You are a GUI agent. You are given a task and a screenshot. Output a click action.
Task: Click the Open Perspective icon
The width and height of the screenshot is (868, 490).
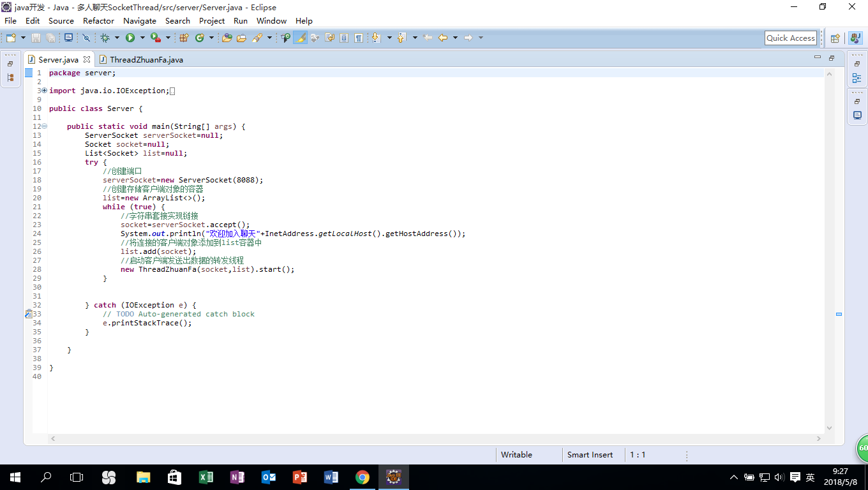[x=835, y=38]
